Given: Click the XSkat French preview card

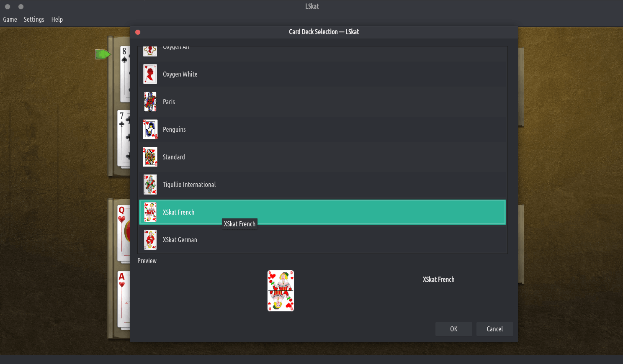Looking at the screenshot, I should point(281,291).
